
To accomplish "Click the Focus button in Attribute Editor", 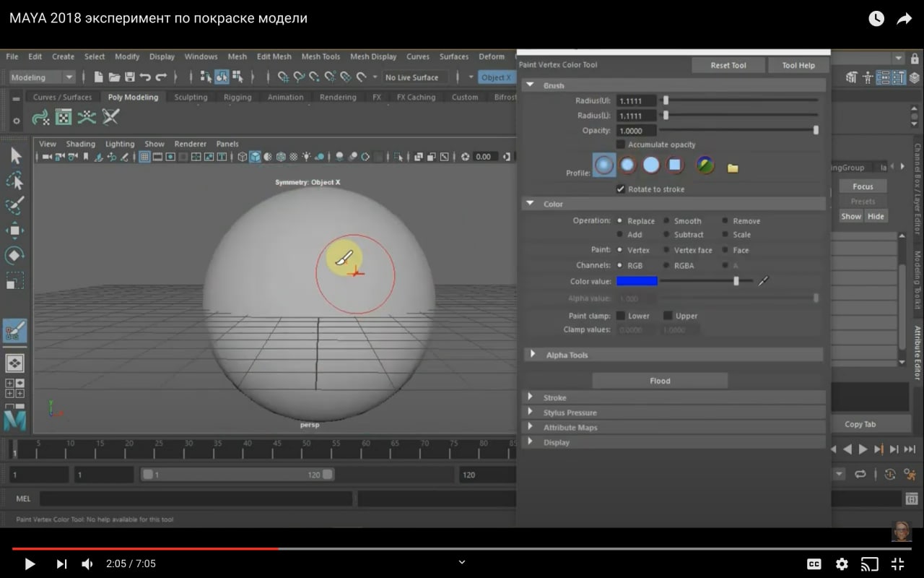I will click(863, 186).
